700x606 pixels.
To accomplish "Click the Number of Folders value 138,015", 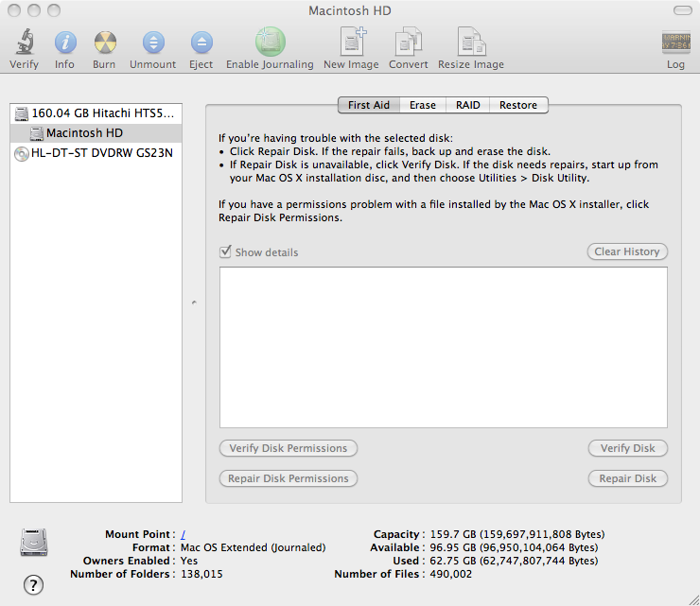I will tap(201, 574).
